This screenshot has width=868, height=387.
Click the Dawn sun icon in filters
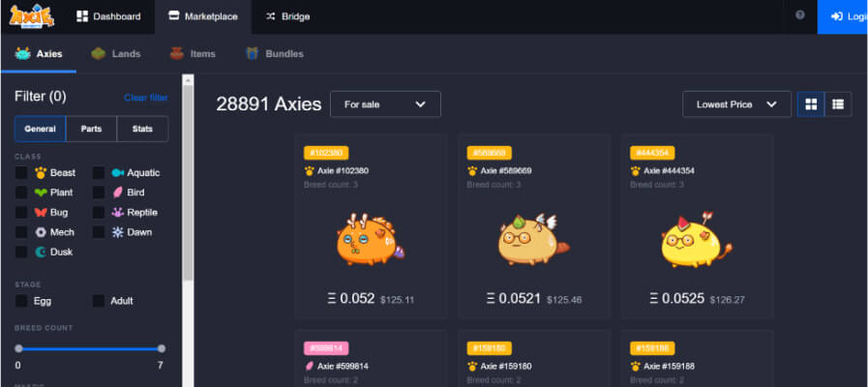pyautogui.click(x=117, y=232)
